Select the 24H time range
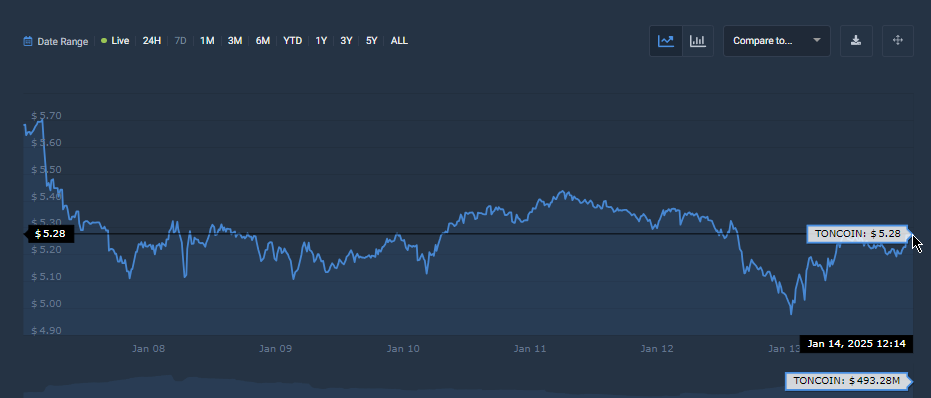Viewport: 931px width, 398px height. tap(152, 41)
